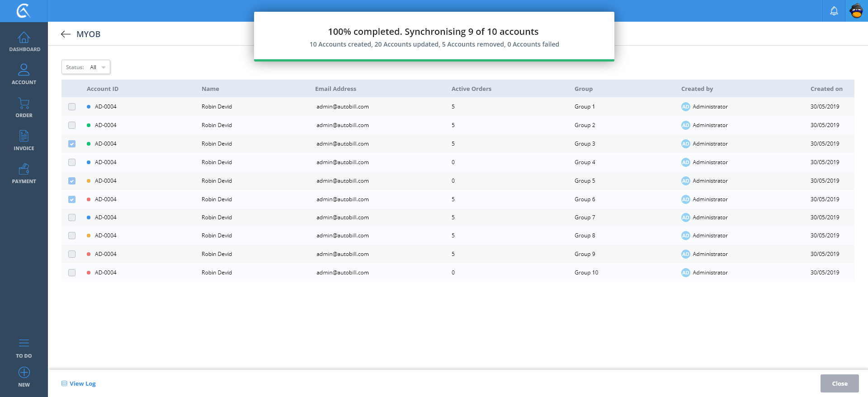
Task: Open the notifications bell
Action: (834, 11)
